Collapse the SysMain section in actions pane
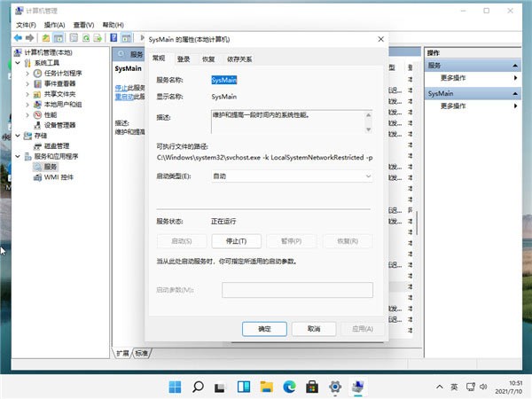 pos(515,93)
